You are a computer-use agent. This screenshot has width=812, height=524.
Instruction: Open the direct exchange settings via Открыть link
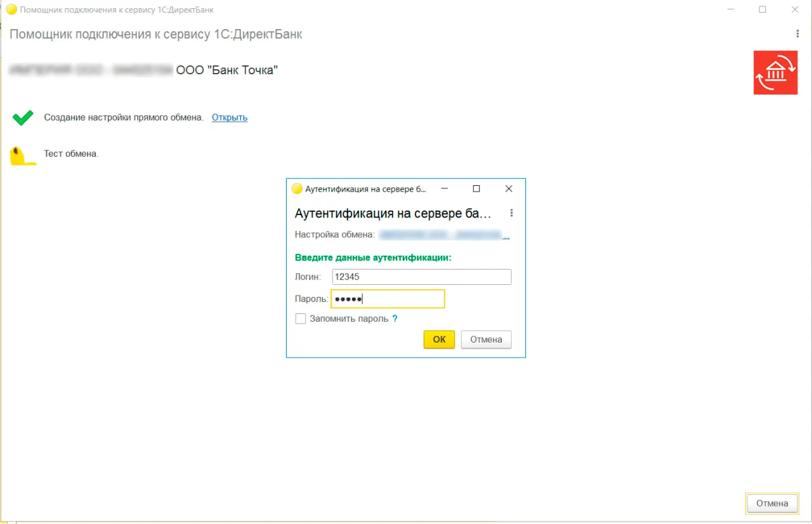(x=230, y=117)
